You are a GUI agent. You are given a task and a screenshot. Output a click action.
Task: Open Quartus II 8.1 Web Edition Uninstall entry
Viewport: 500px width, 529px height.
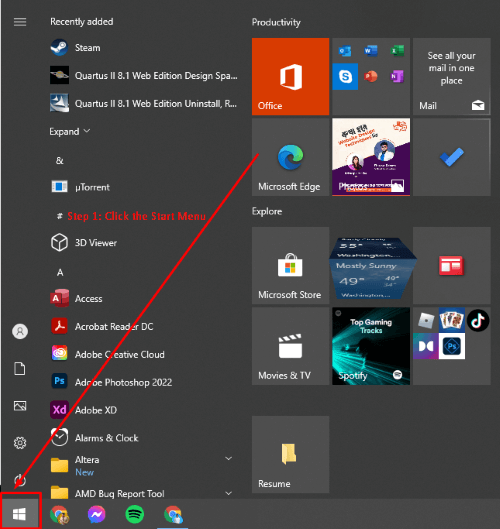(x=143, y=103)
